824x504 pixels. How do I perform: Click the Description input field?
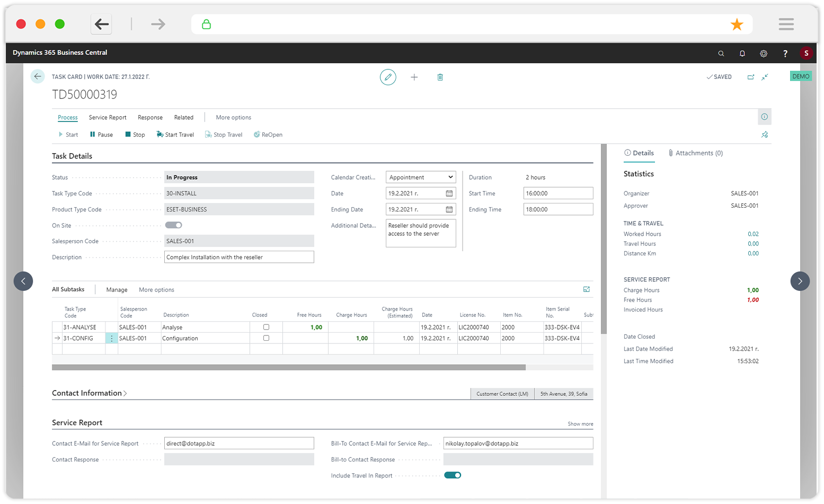[239, 257]
